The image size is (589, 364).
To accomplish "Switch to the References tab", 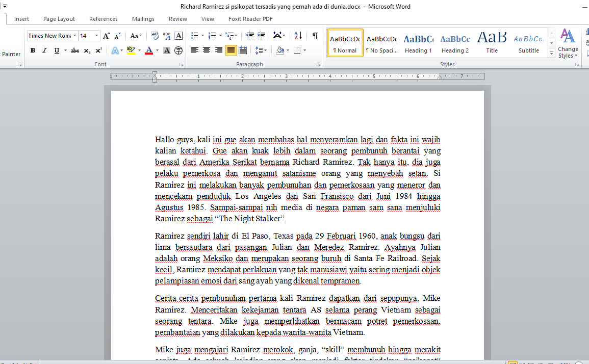I will [104, 19].
